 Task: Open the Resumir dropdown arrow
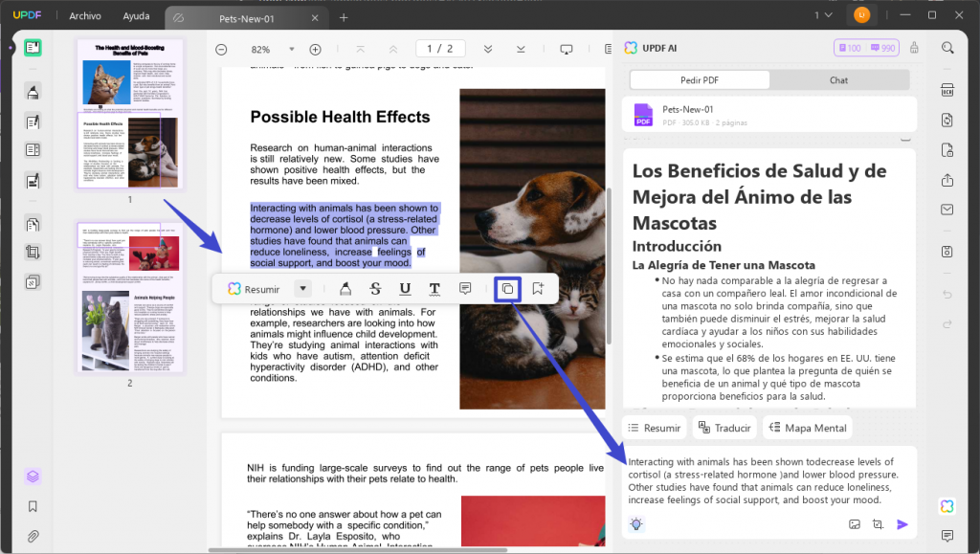coord(302,288)
